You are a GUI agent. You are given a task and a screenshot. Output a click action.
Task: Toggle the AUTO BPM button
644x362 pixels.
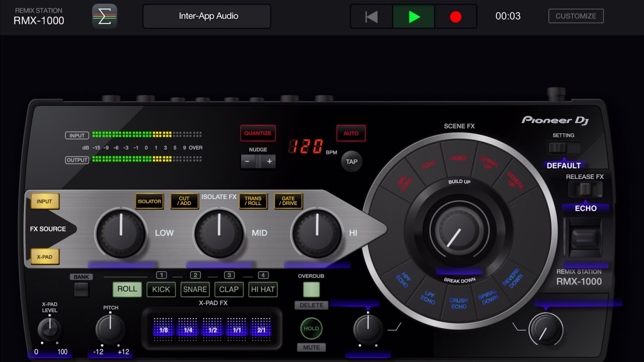tap(351, 133)
